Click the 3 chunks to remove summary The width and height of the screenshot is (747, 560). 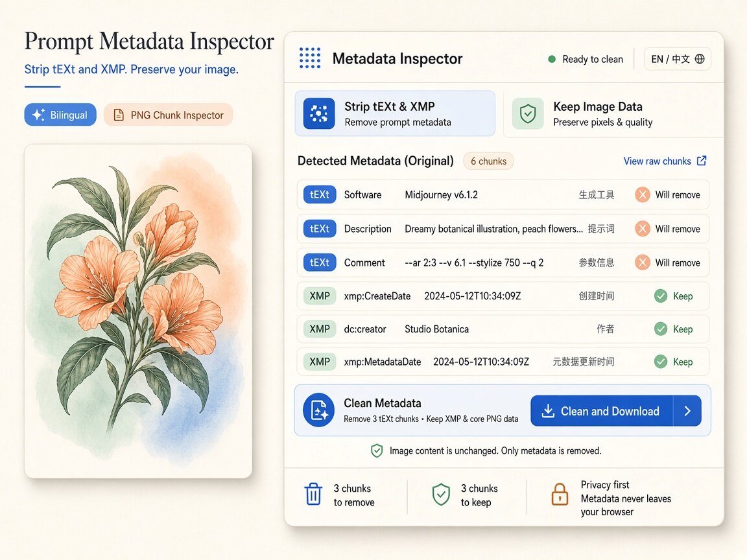point(354,495)
